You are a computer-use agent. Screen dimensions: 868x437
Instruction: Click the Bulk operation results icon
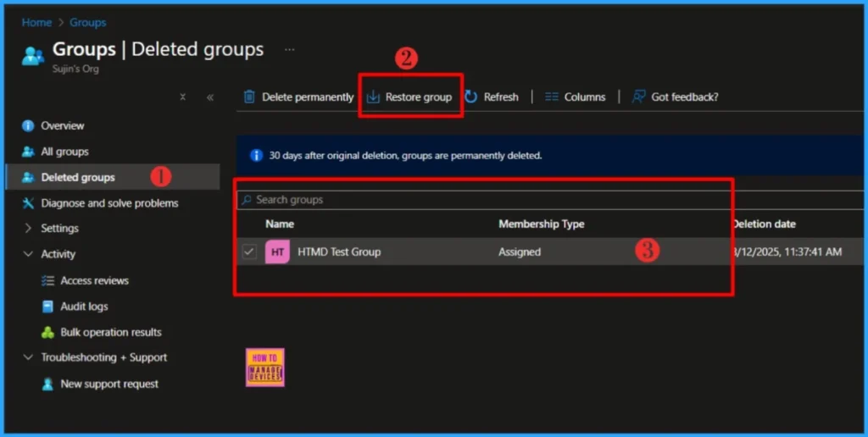[47, 333]
